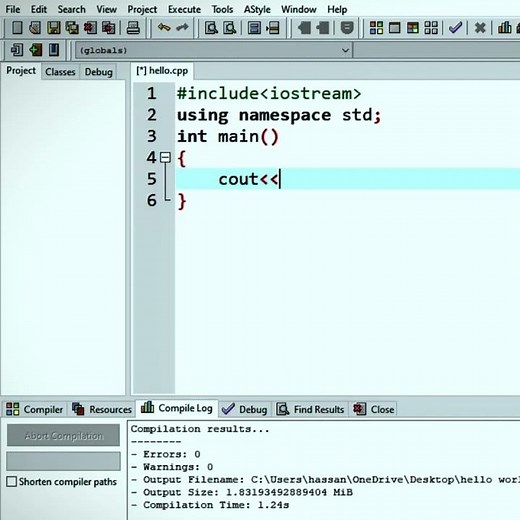
Task: Click the Compile & Run toolbar icon
Action: click(413, 28)
